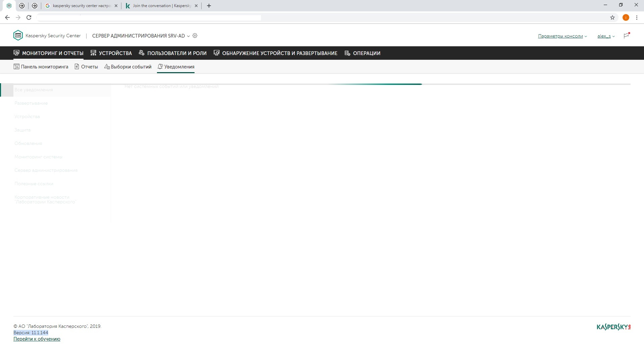Expand the alex_s user menu
644x349 pixels.
pos(606,36)
